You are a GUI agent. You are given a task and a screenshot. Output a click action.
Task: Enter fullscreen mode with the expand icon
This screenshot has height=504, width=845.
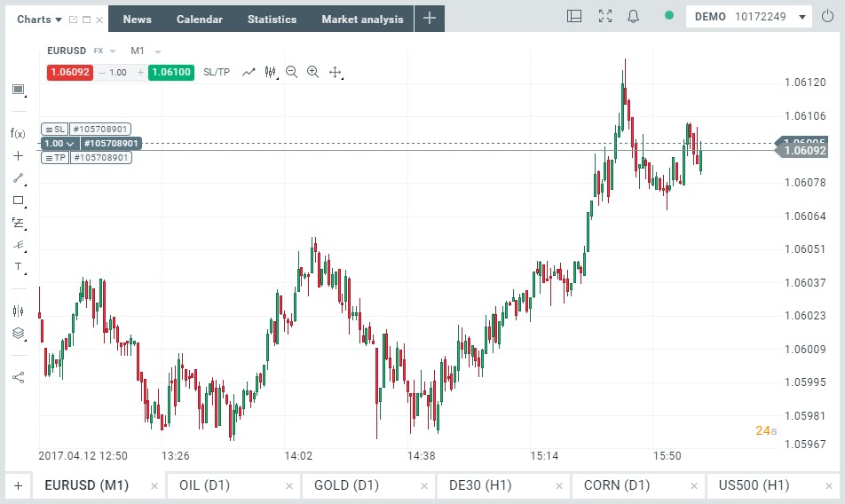click(605, 17)
